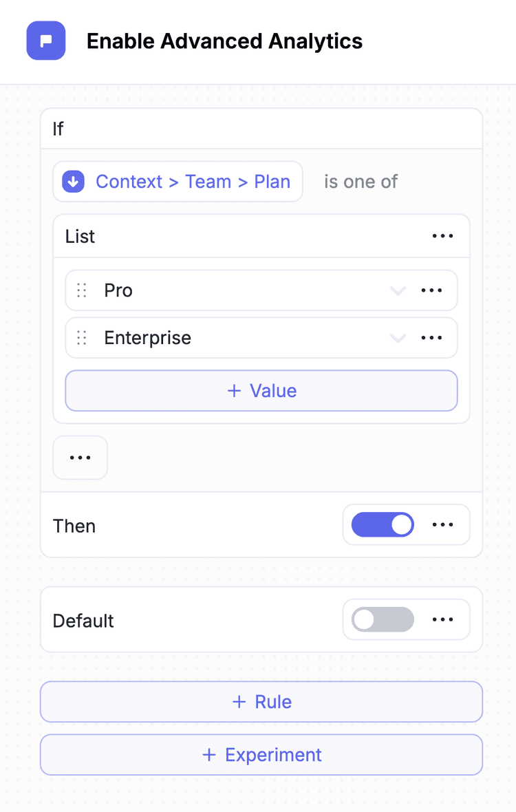This screenshot has height=812, width=516.
Task: Open the Pro value ellipsis menu
Action: (x=431, y=290)
